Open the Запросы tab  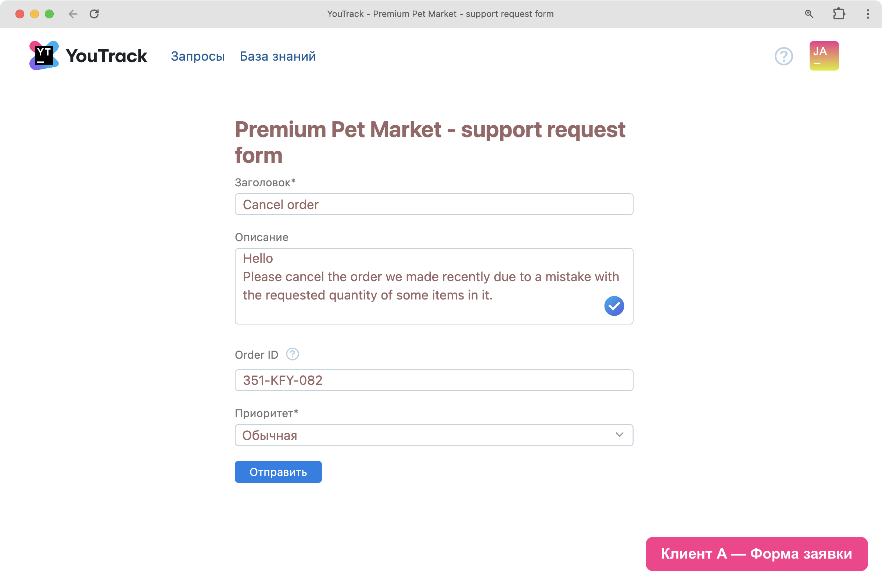(x=198, y=56)
